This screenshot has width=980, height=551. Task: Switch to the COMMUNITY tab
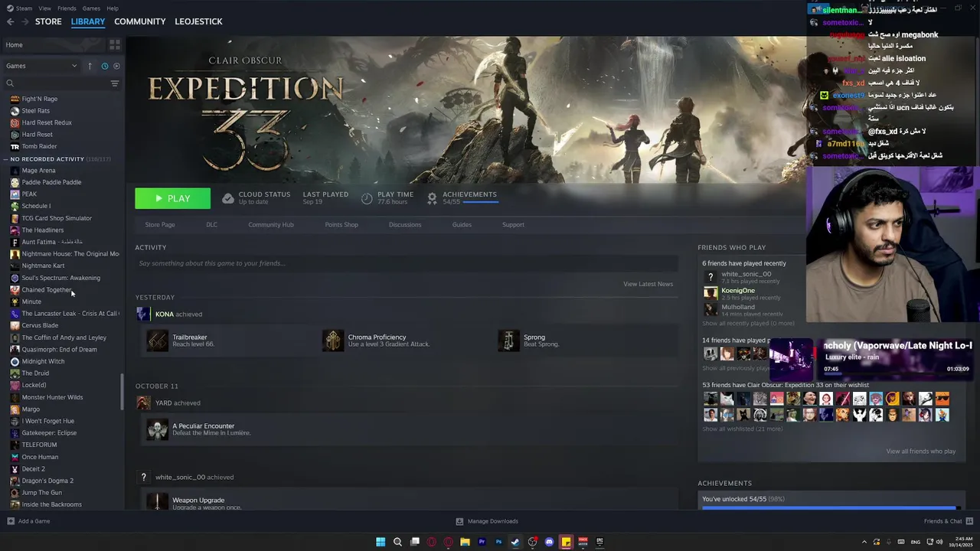coord(140,21)
